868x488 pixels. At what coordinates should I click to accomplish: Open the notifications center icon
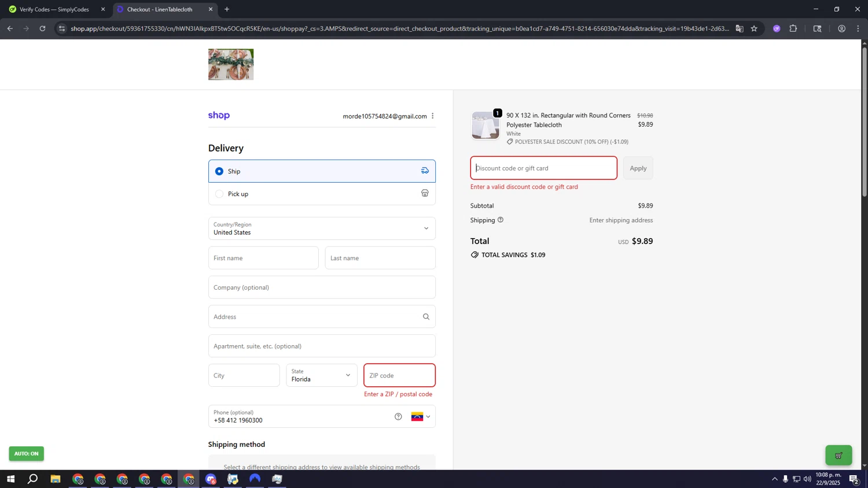click(854, 479)
